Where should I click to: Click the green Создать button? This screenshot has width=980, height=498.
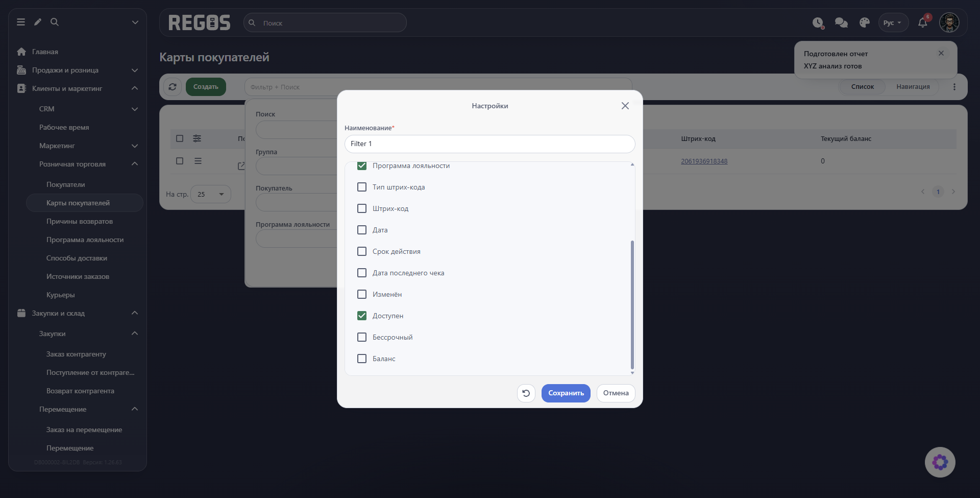pos(206,87)
